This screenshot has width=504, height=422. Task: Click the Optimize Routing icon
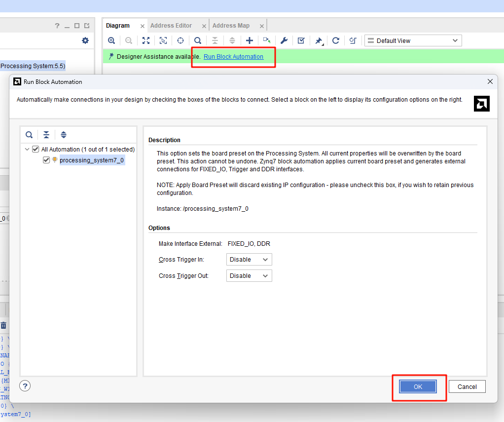point(353,40)
